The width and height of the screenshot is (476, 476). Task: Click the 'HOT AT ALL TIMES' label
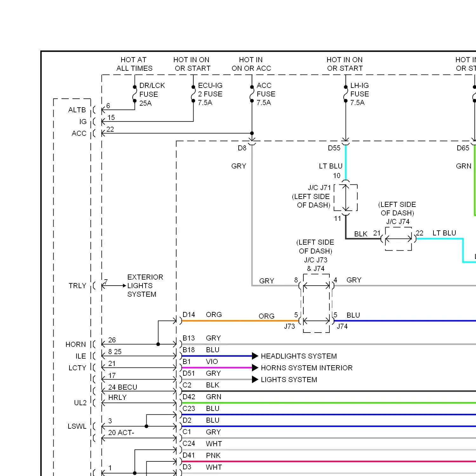coord(134,64)
